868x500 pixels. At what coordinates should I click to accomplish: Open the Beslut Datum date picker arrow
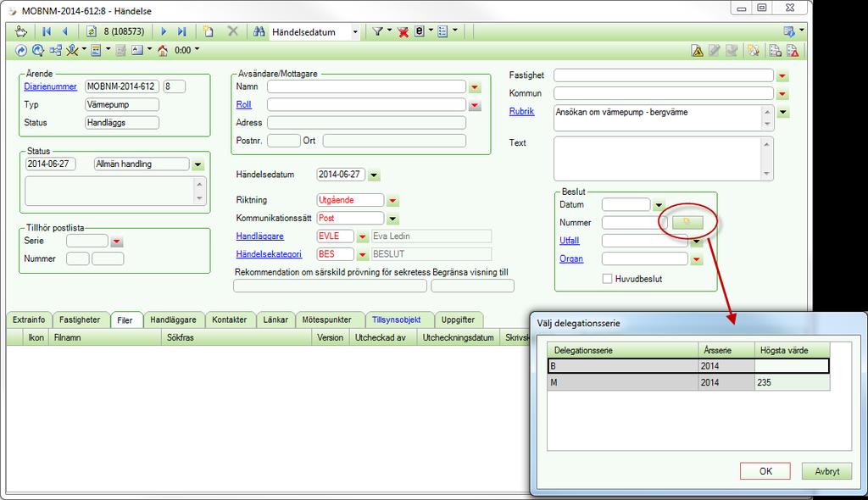(x=658, y=205)
